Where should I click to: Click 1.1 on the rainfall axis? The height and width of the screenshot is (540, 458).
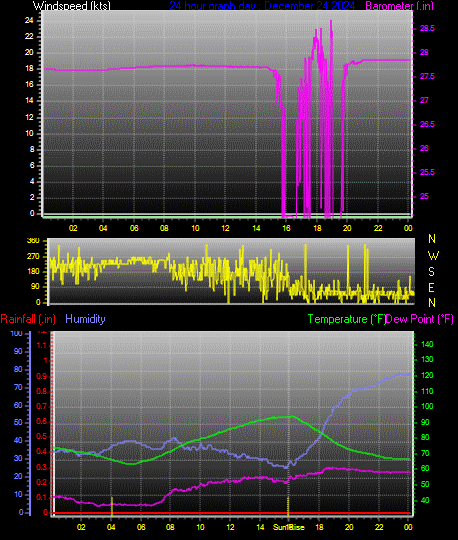pos(42,345)
